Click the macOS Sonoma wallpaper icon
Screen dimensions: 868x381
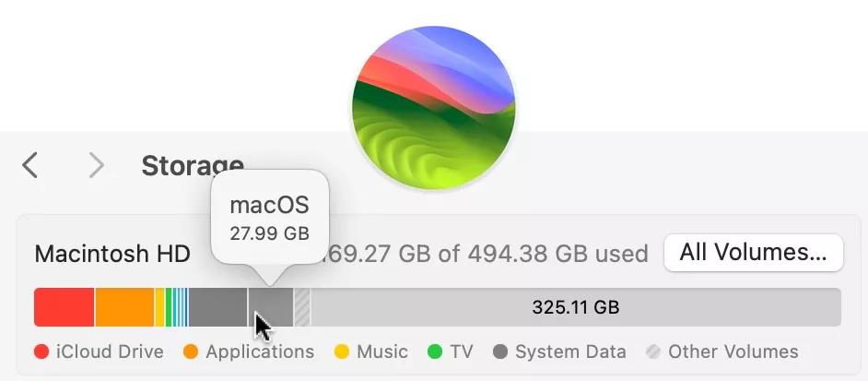coord(433,109)
